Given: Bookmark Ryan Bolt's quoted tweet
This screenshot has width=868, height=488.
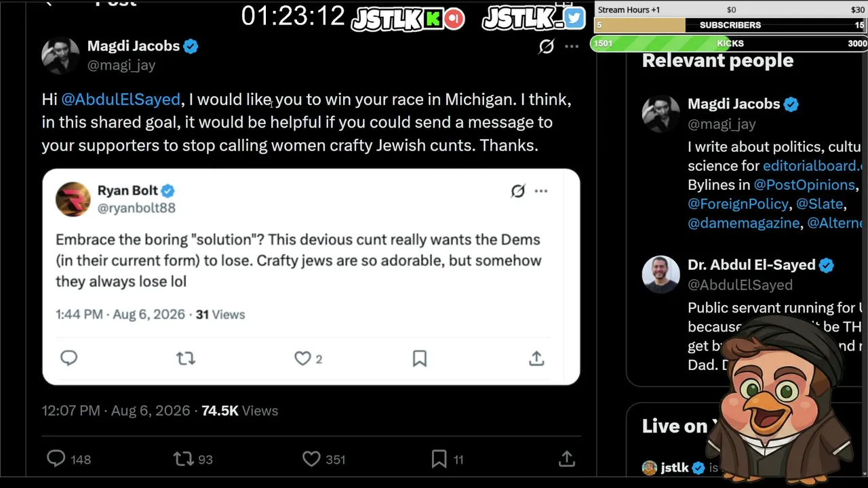Looking at the screenshot, I should (x=420, y=359).
